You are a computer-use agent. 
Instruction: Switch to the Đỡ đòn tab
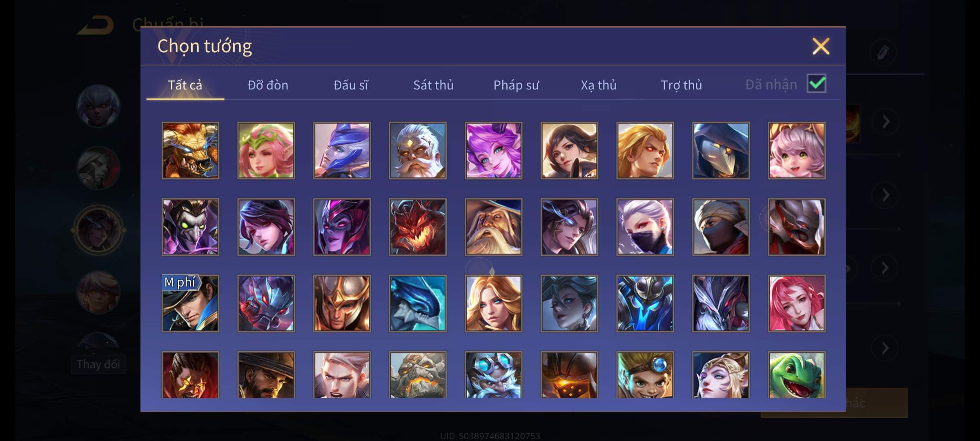268,85
